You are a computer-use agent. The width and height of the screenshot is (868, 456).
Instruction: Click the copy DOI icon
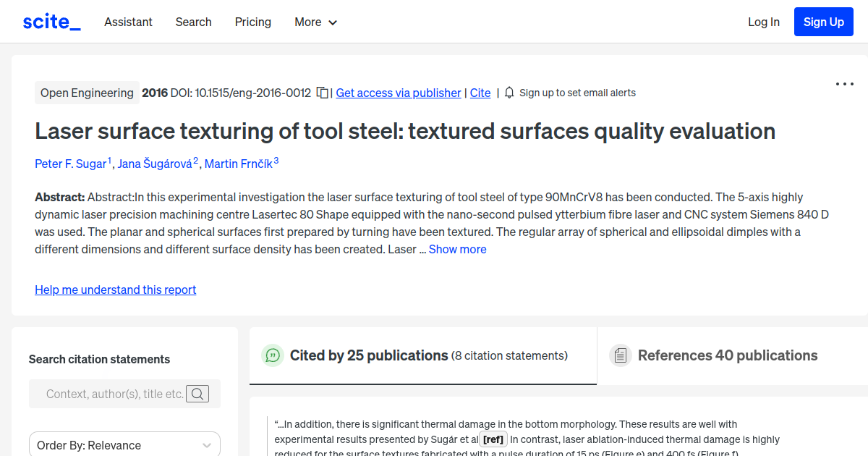pos(321,93)
